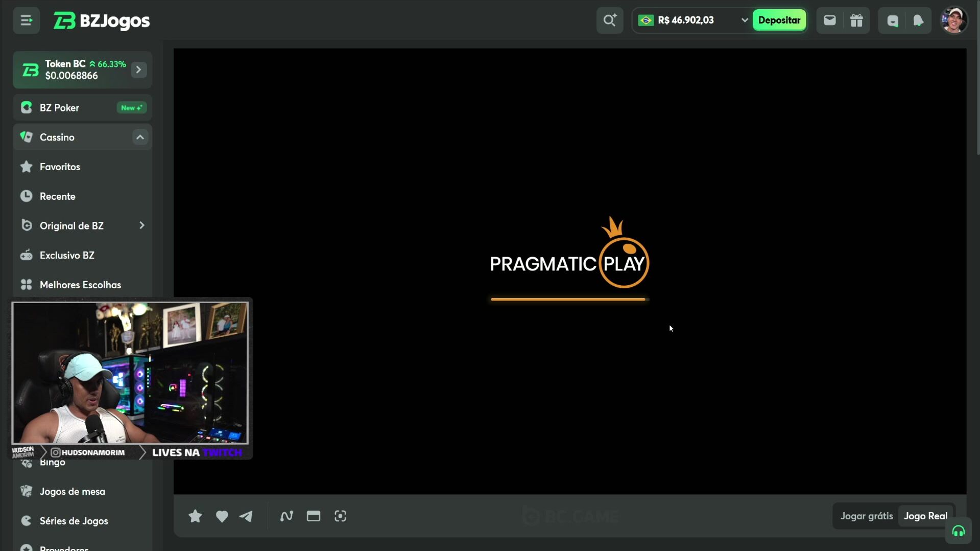Click the streamer webcam overlay
Viewport: 980px width, 551px height.
[130, 373]
